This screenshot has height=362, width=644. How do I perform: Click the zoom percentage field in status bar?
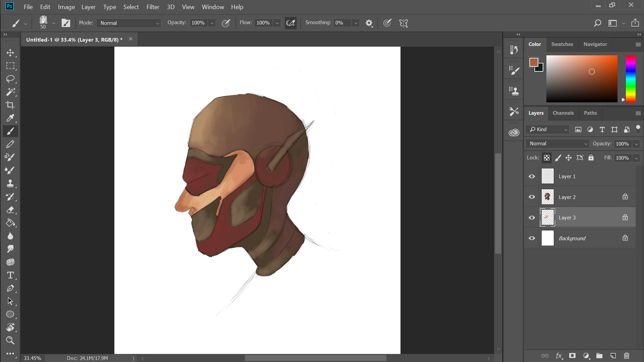(x=33, y=358)
